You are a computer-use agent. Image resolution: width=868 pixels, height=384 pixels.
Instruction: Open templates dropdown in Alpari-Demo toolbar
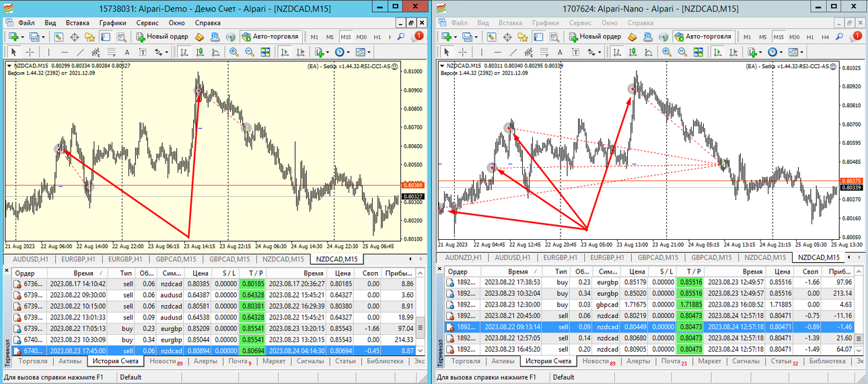[x=369, y=51]
